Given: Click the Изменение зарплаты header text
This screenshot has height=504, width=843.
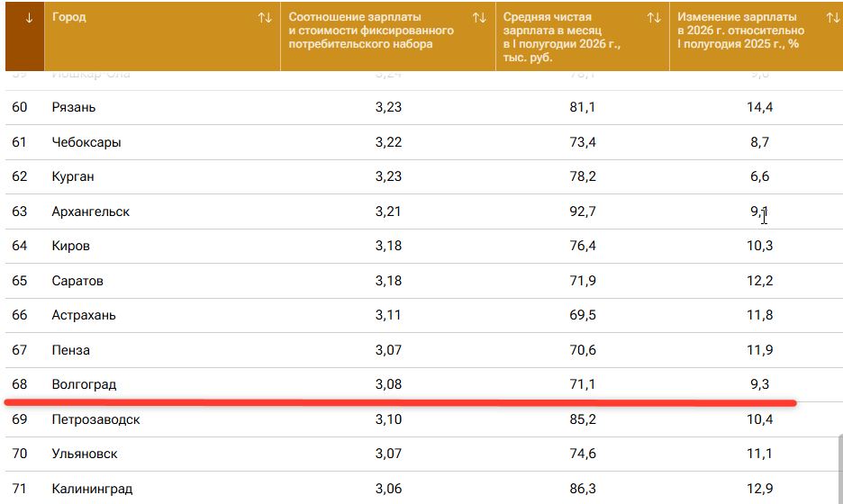Looking at the screenshot, I should [x=741, y=31].
